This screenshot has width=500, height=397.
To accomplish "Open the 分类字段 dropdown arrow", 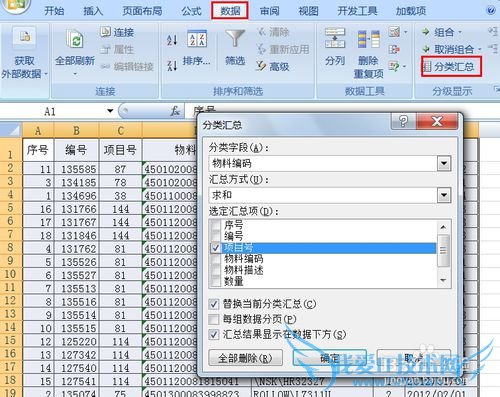I will point(444,163).
